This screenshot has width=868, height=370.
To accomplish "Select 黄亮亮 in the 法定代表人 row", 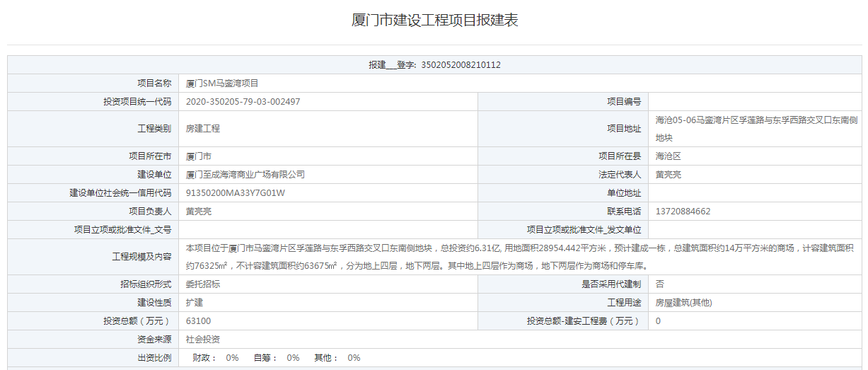I will [669, 174].
